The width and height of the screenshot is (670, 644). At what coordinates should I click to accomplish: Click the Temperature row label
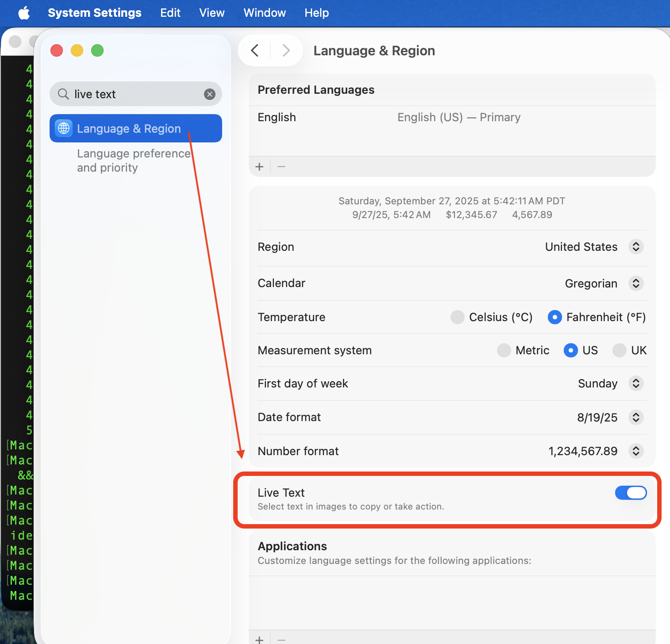pos(292,317)
